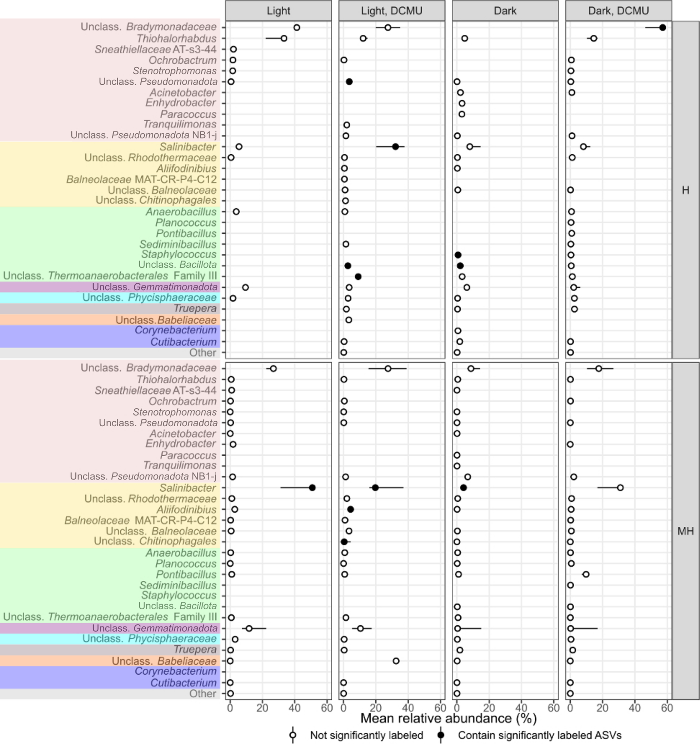Viewport: 700px width, 744px height.
Task: Click "Other" label in the MH section
Action: pos(202,694)
